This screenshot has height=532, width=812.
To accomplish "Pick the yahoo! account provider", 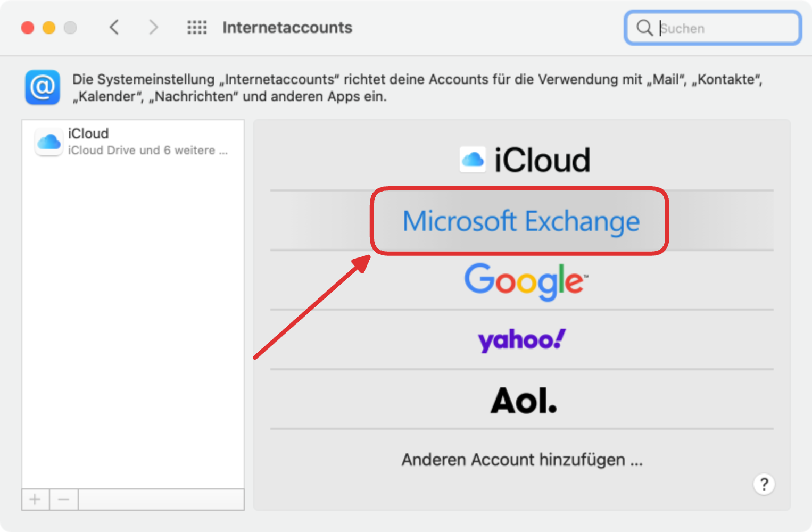I will [x=521, y=340].
